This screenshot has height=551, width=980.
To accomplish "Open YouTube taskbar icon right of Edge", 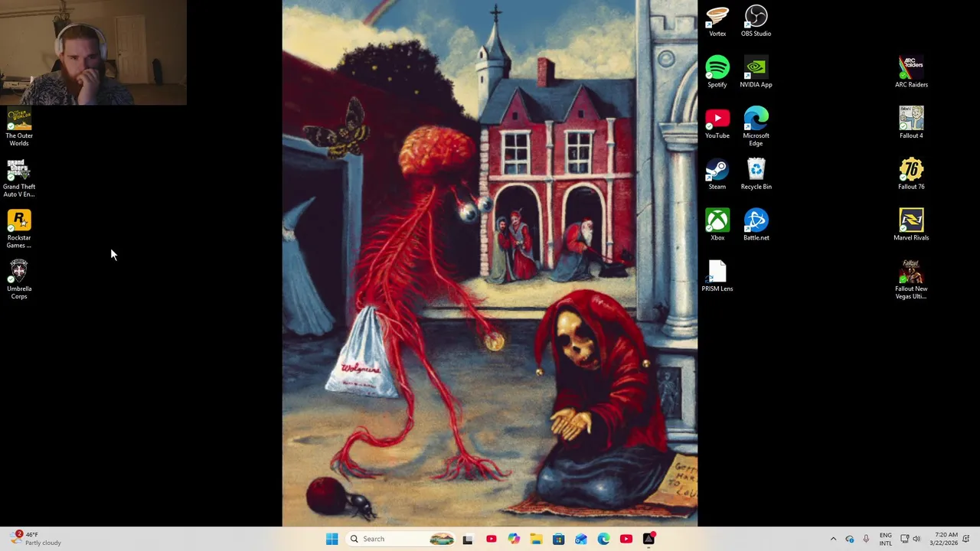I will (626, 539).
